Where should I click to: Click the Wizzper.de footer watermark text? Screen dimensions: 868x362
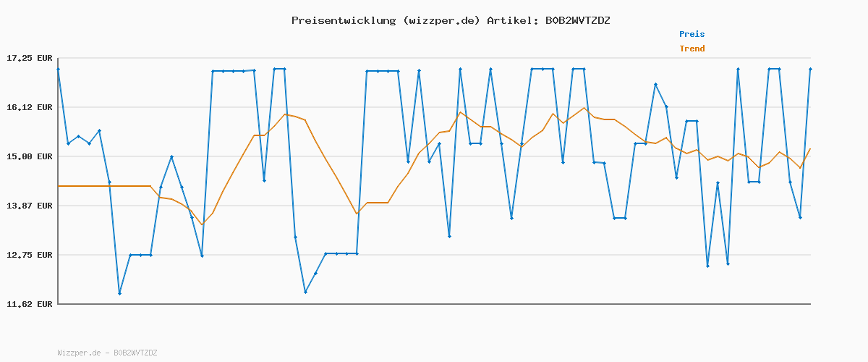(x=107, y=353)
